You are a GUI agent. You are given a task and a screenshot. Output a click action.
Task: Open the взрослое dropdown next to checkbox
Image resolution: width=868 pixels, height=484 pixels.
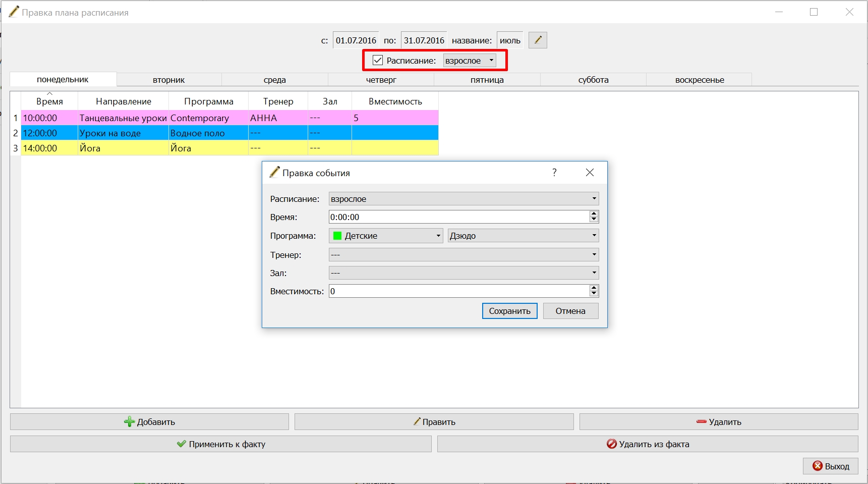470,61
